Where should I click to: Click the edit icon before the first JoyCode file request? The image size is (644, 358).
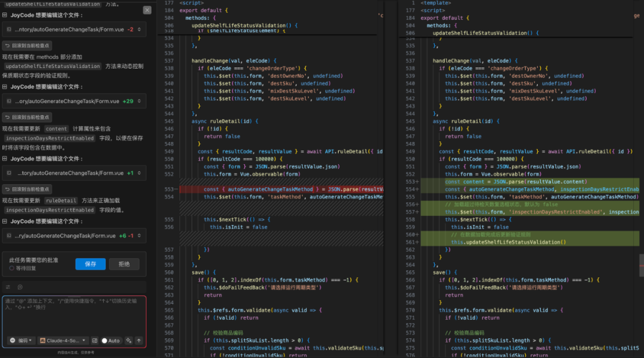(x=5, y=15)
